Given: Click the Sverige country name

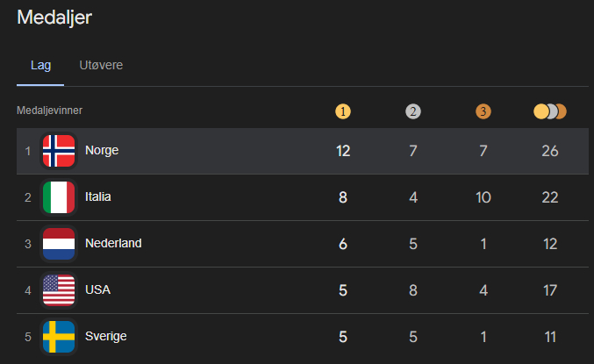Looking at the screenshot, I should [x=106, y=337].
